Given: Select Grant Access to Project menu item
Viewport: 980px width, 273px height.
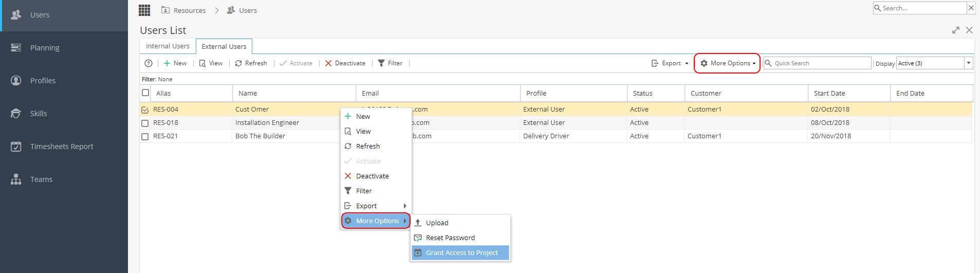Looking at the screenshot, I should (460, 252).
